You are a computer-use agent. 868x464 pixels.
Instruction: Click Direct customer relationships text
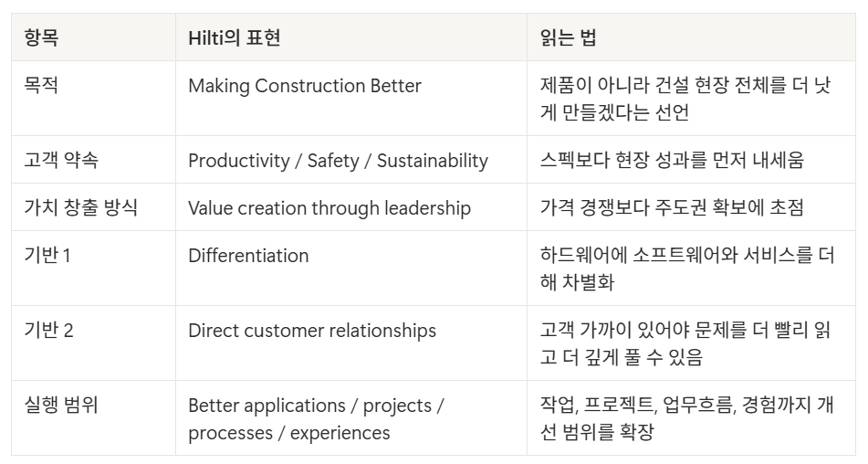tap(312, 331)
